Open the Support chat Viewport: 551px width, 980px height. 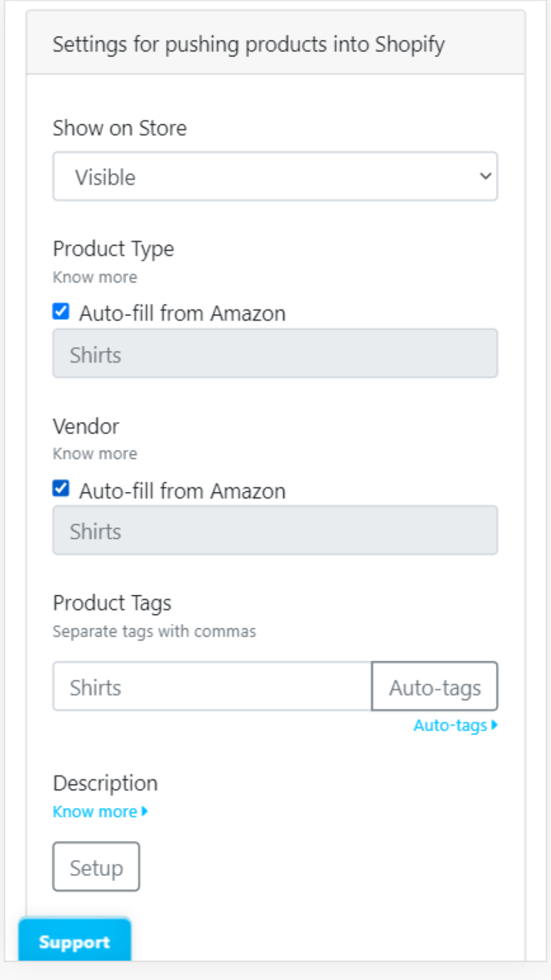pos(74,942)
